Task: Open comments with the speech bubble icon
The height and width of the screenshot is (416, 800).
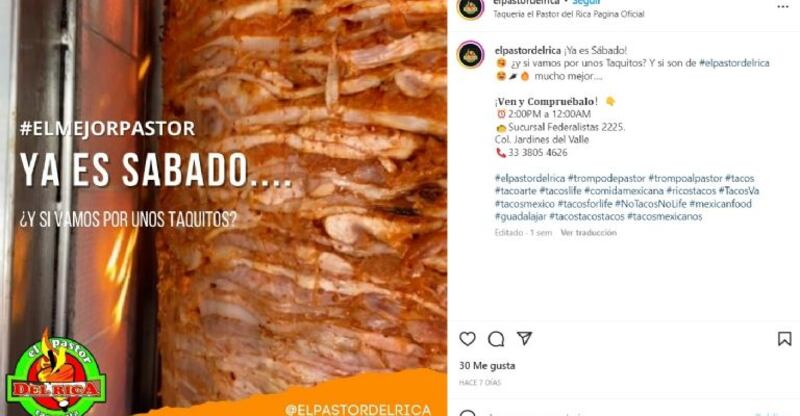Action: [496, 339]
